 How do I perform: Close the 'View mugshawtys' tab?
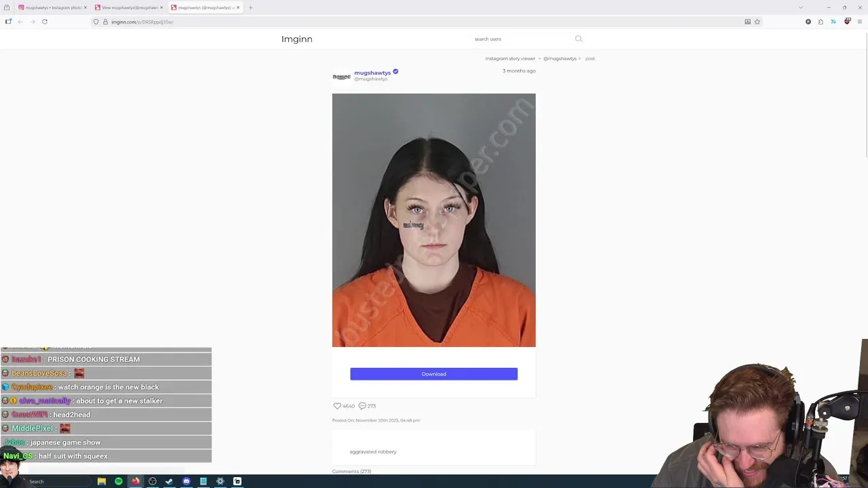[161, 7]
